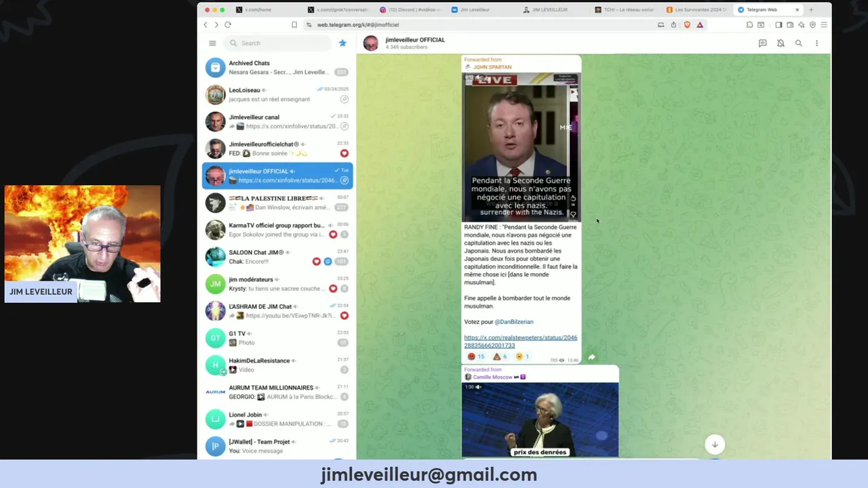Reload the Telegram Web page
The height and width of the screenshot is (488, 868).
(228, 25)
